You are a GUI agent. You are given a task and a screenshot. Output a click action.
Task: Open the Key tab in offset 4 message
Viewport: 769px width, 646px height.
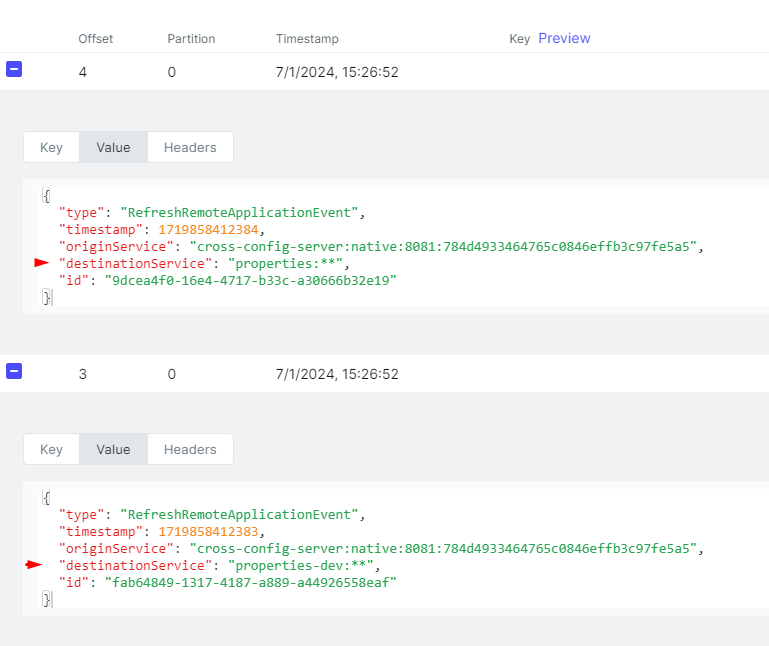[51, 147]
